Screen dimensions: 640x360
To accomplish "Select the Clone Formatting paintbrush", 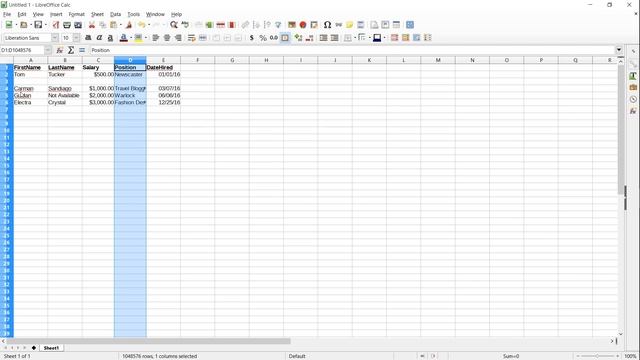I will 129,25.
